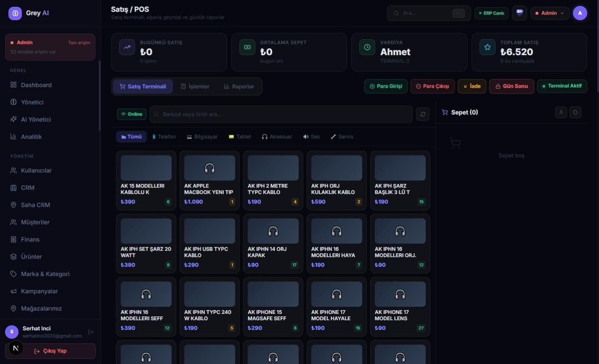The width and height of the screenshot is (599, 364).
Task: Filter products by Ses category
Action: tap(311, 136)
